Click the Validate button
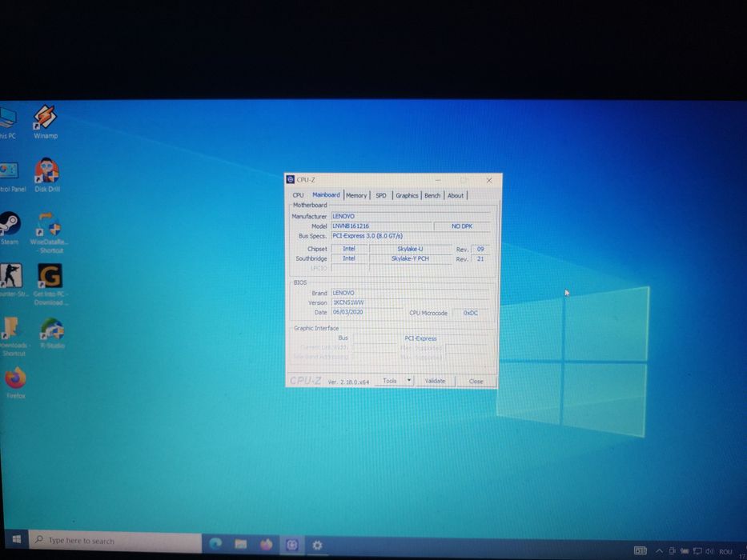This screenshot has width=747, height=560. click(x=435, y=381)
